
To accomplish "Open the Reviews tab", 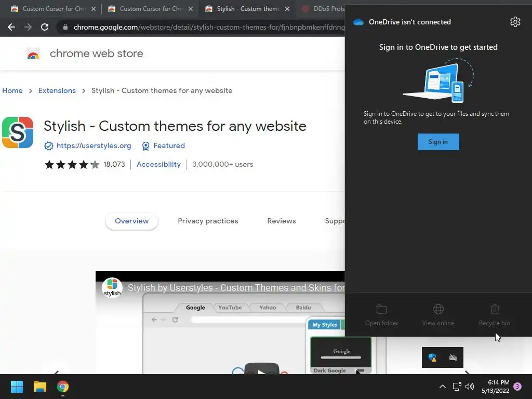I will click(x=282, y=221).
